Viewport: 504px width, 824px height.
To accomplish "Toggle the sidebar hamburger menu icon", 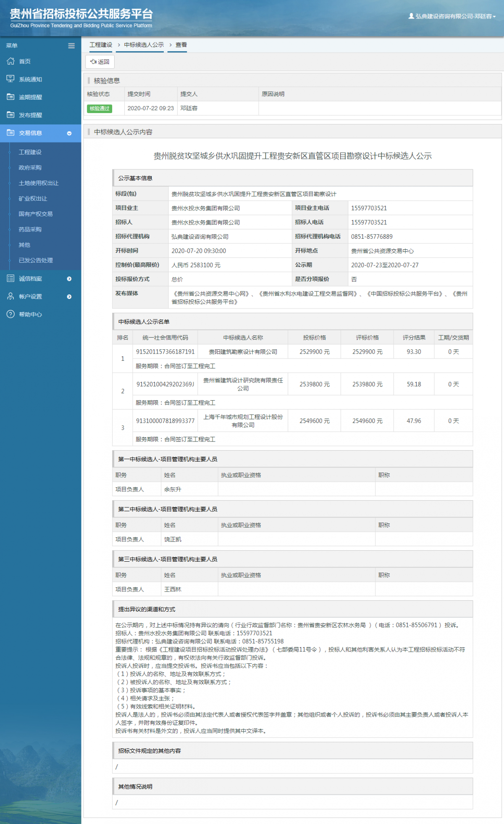I will coord(71,46).
